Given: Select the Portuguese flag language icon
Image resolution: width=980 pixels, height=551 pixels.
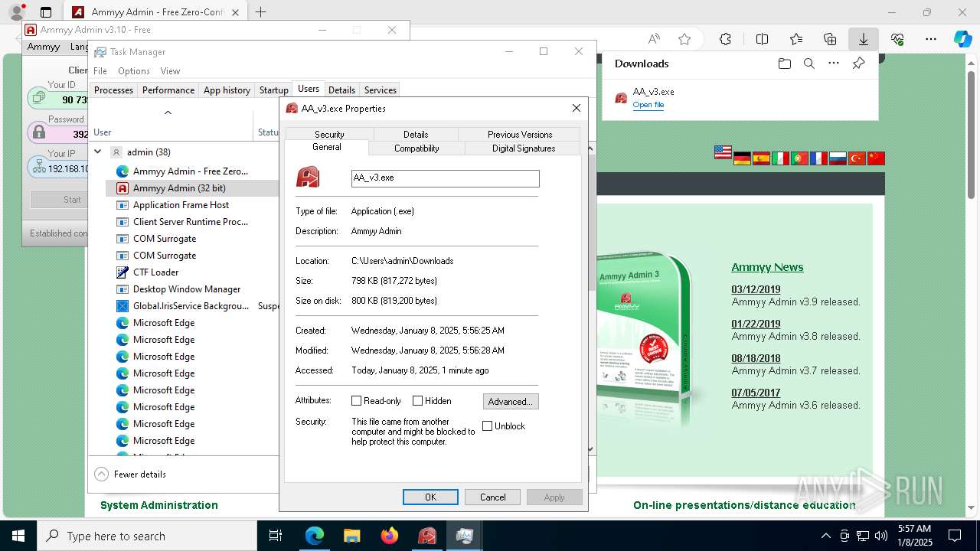Looking at the screenshot, I should 799,158.
